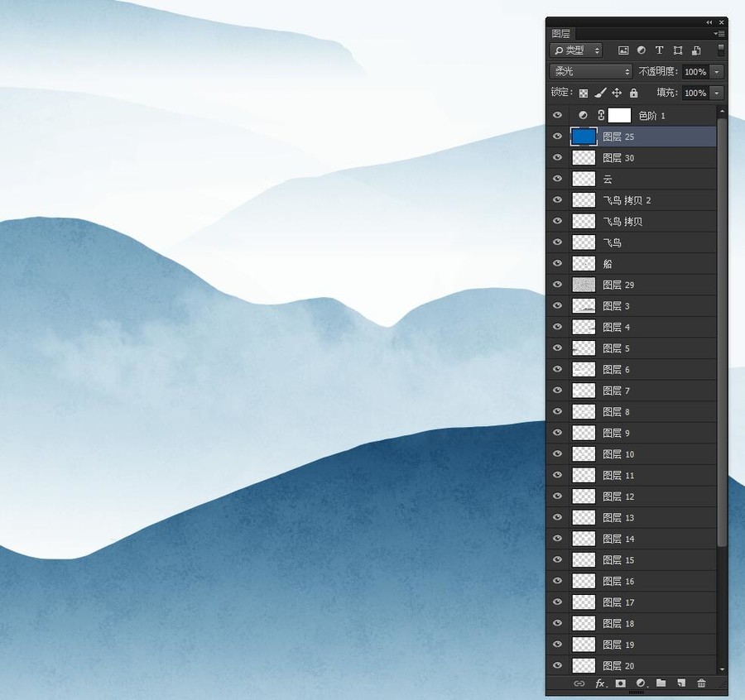The width and height of the screenshot is (745, 700).
Task: Select 图层 3 in the list
Action: pyautogui.click(x=632, y=306)
